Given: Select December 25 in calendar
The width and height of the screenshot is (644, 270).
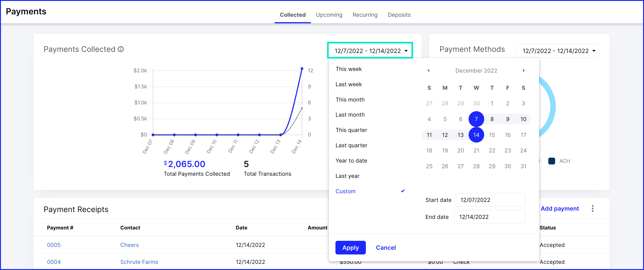Looking at the screenshot, I should tap(429, 166).
